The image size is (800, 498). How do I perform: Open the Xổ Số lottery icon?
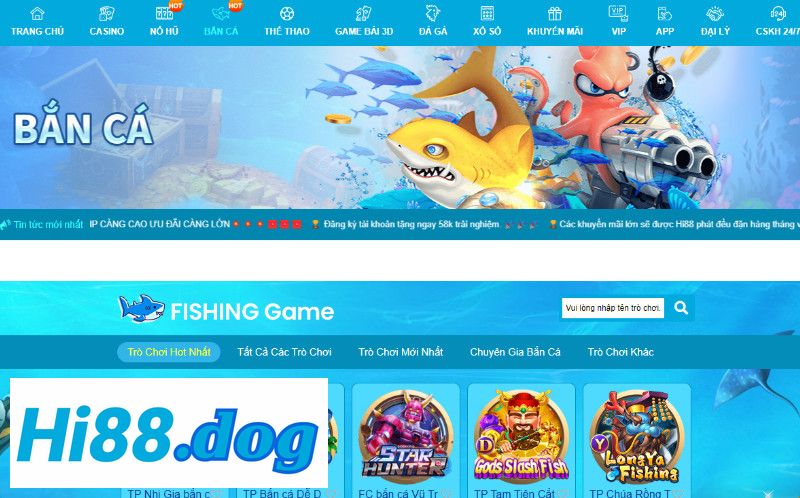(487, 14)
